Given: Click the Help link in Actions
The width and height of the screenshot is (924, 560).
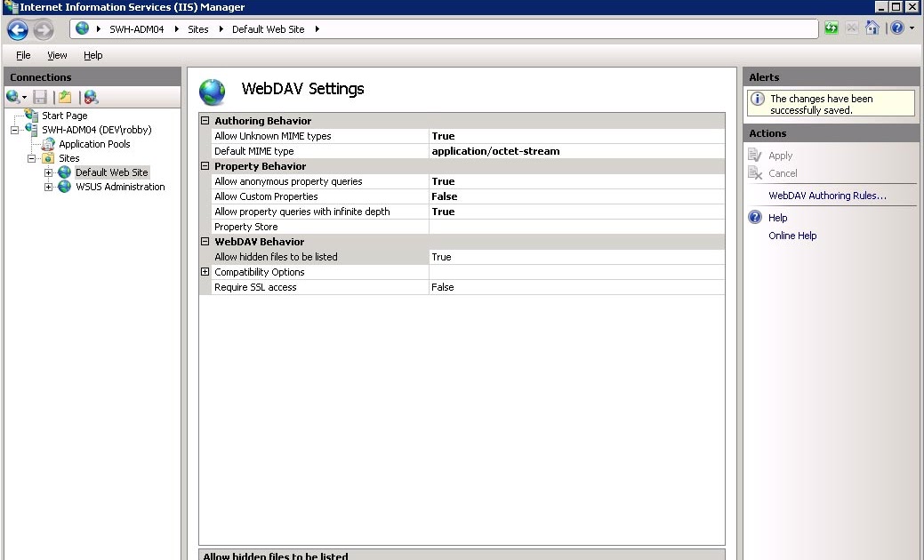Looking at the screenshot, I should coord(778,218).
